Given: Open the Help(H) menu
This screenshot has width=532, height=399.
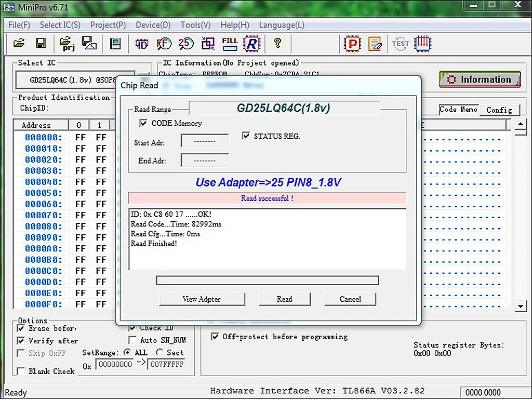Looking at the screenshot, I should (x=235, y=25).
